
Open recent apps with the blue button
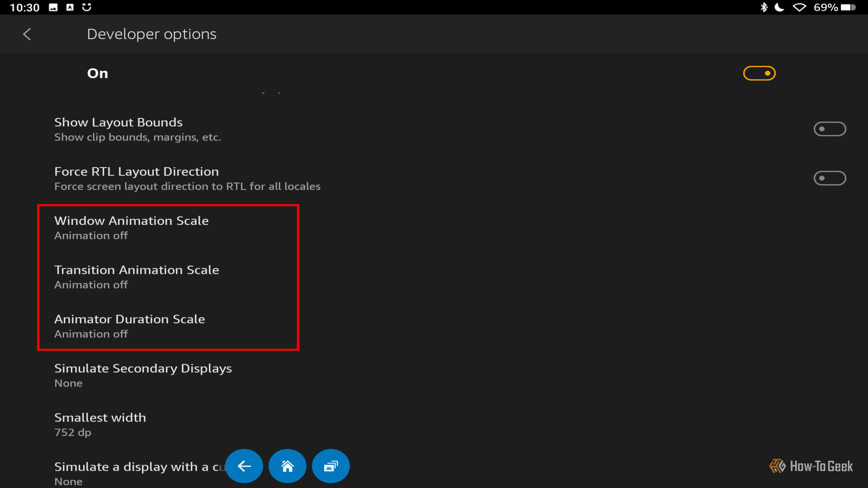[x=331, y=466]
